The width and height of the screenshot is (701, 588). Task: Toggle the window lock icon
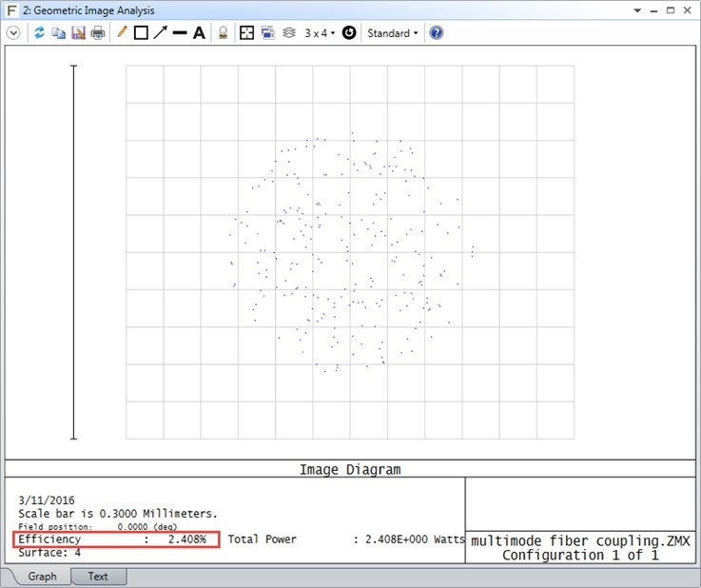(223, 33)
